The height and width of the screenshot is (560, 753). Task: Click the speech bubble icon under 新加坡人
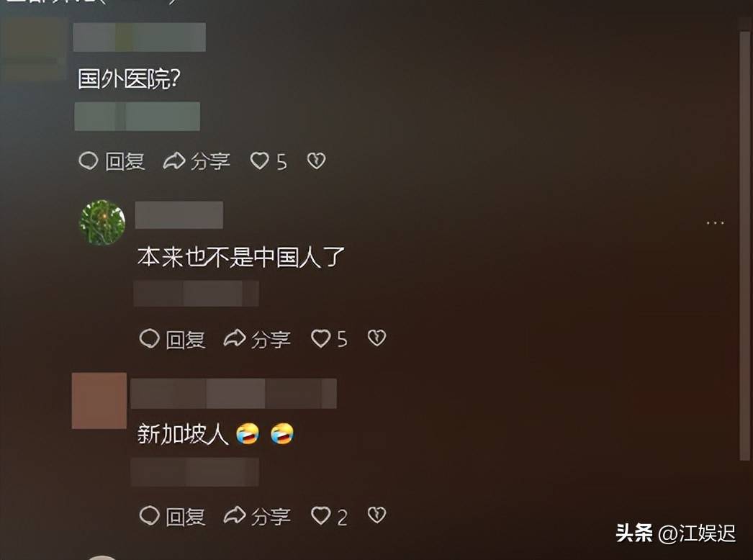click(x=149, y=515)
